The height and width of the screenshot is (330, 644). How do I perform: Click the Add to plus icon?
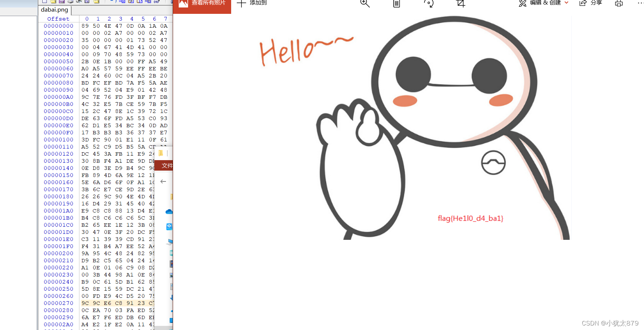[x=242, y=3]
